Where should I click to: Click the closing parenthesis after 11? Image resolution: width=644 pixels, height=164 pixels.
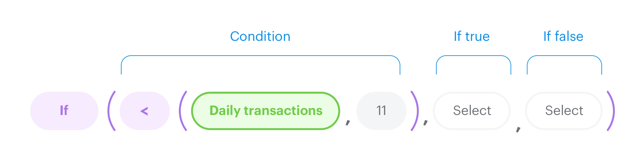(415, 111)
